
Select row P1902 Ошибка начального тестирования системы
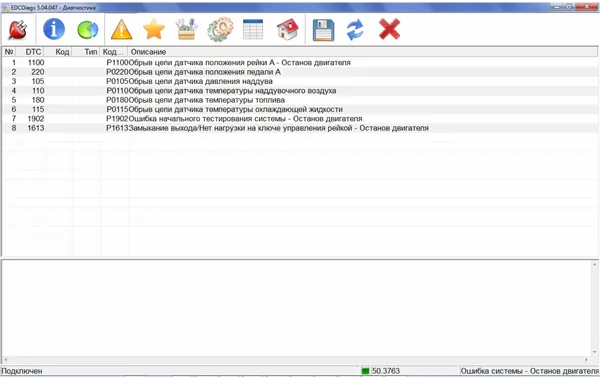click(300, 119)
